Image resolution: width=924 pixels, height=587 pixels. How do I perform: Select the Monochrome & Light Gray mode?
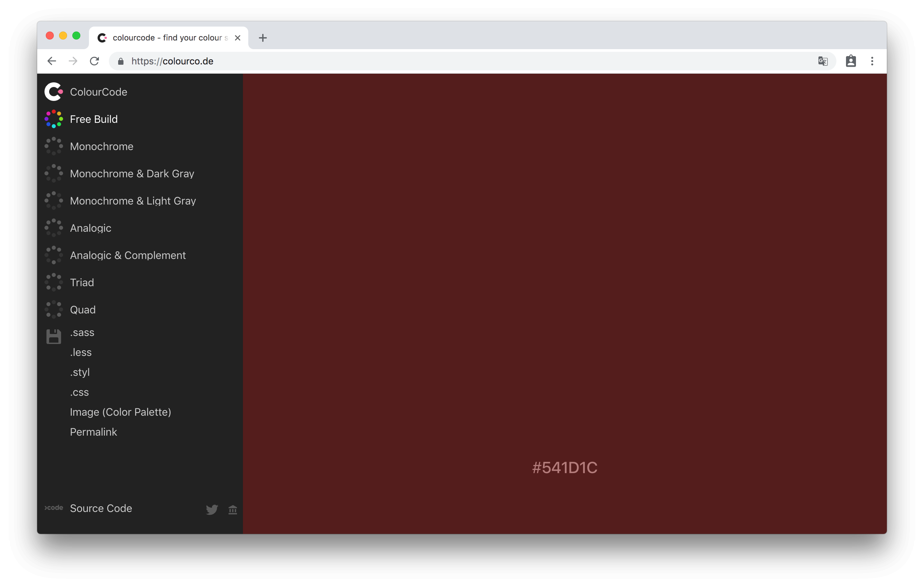[133, 200]
